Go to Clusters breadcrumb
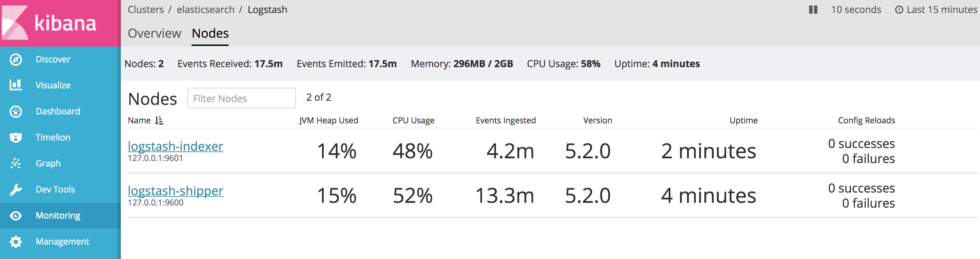 point(145,10)
